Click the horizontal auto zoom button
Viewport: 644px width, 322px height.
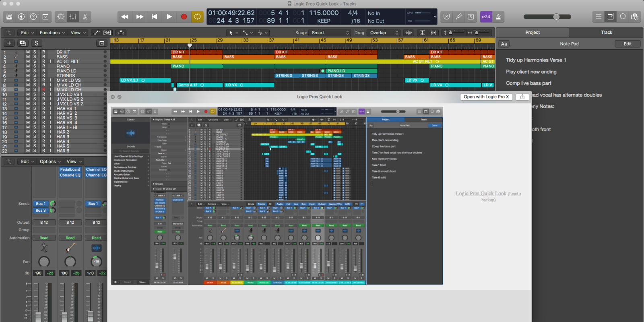(433, 33)
